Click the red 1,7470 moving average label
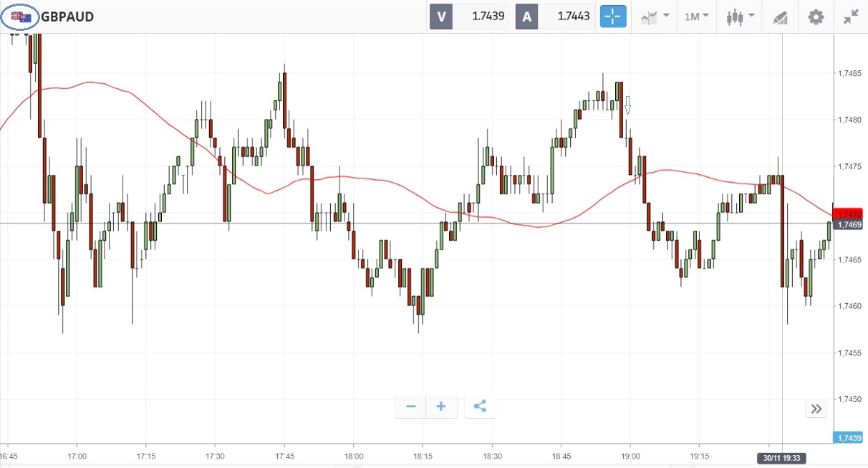 pyautogui.click(x=850, y=214)
